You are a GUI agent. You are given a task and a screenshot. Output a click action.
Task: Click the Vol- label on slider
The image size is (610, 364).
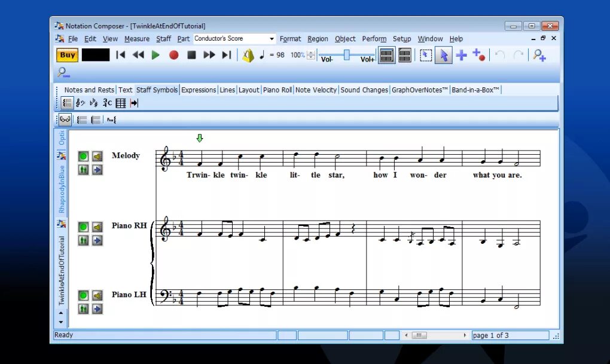[327, 59]
